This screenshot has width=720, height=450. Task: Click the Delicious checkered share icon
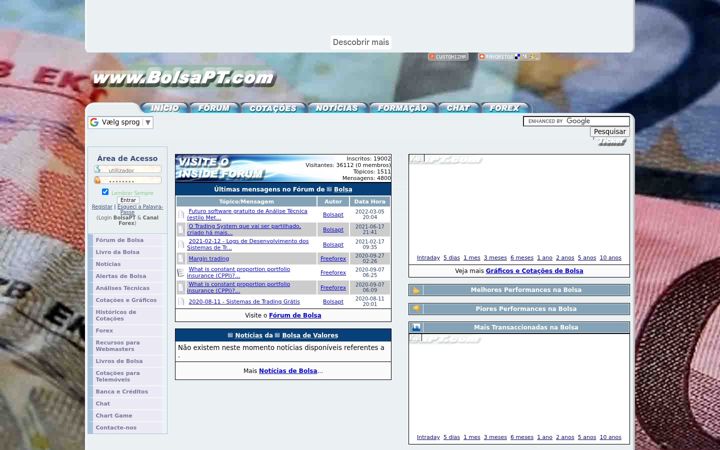518,57
